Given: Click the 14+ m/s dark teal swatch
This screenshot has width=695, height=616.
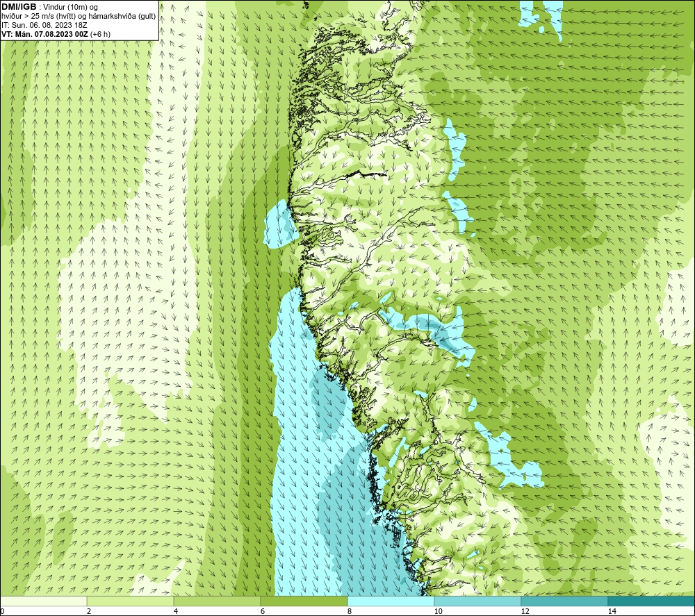Looking at the screenshot, I should 652,601.
